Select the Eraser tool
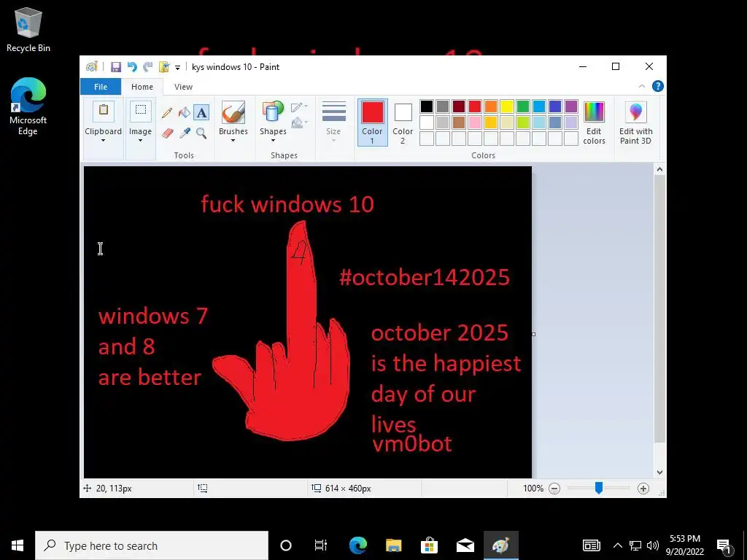 coord(167,133)
